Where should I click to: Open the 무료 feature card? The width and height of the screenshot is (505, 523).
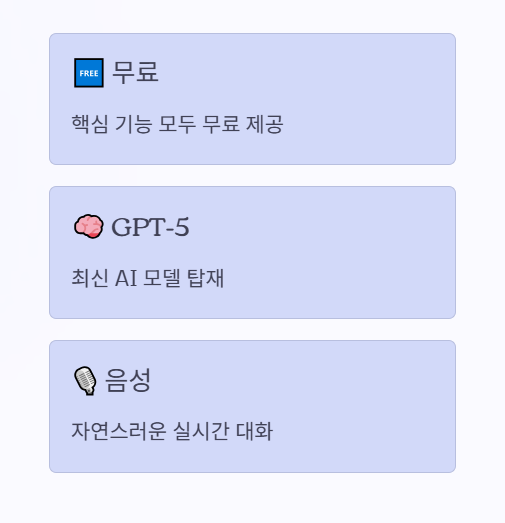click(x=252, y=99)
